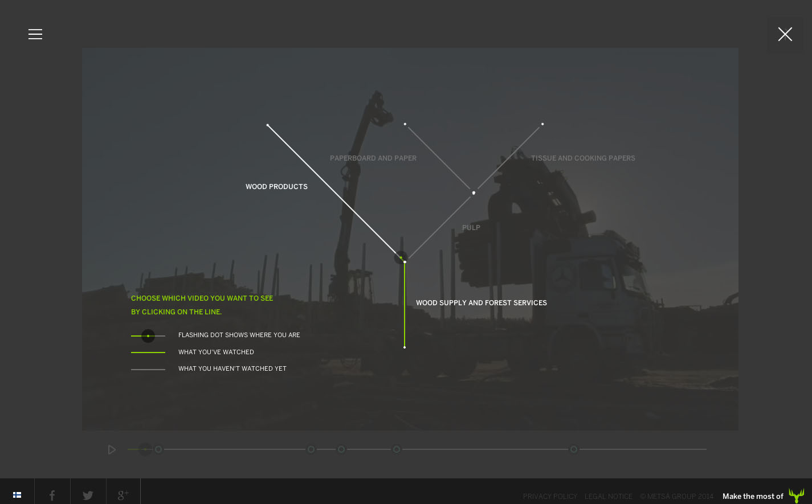
Task: Close the video overlay with X
Action: [785, 35]
